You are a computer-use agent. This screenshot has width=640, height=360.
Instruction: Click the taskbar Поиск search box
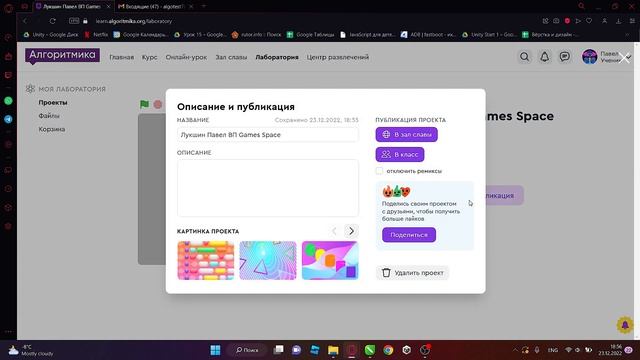point(247,350)
